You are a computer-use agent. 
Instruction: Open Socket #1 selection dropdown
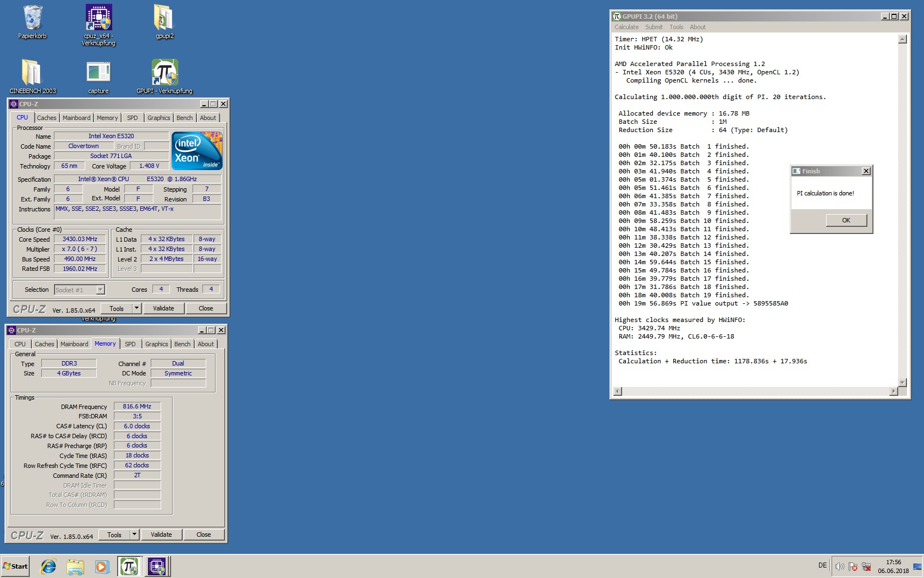pos(79,290)
